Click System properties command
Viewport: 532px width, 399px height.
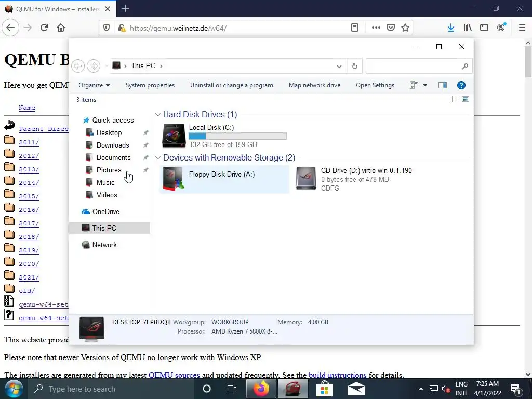150,85
